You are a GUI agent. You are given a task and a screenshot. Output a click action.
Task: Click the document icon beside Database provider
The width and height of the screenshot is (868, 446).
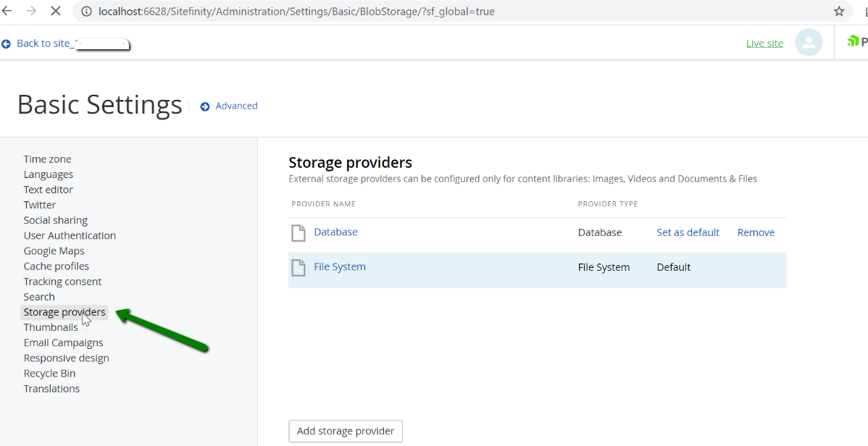coord(299,232)
